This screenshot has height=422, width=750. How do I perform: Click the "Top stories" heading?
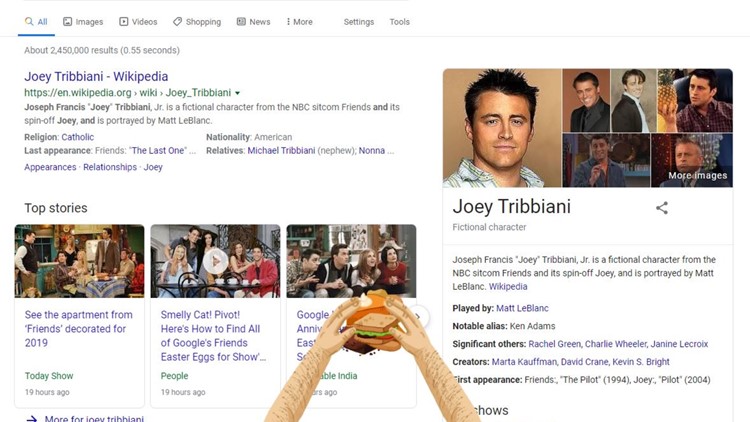[x=56, y=208]
